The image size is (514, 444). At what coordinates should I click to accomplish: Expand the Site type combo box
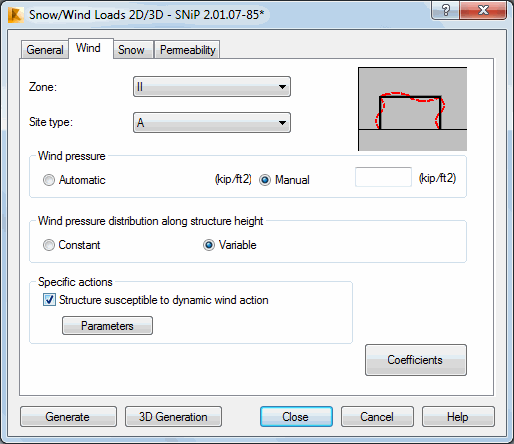[212, 123]
